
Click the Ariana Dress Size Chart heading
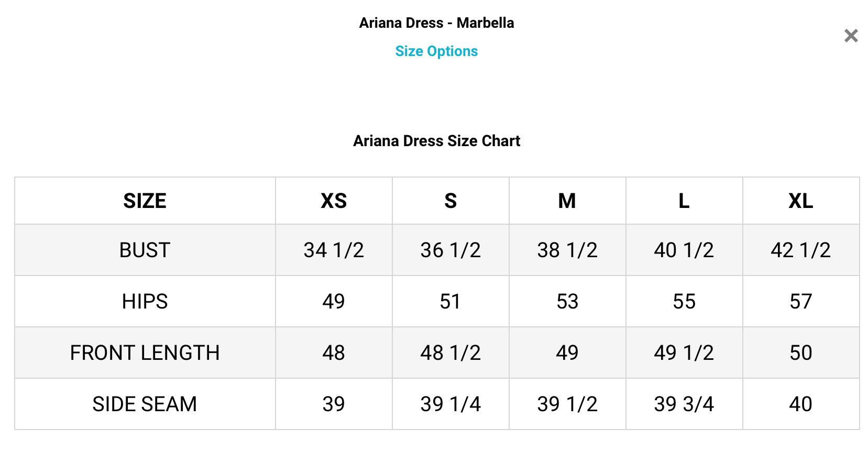(x=436, y=141)
